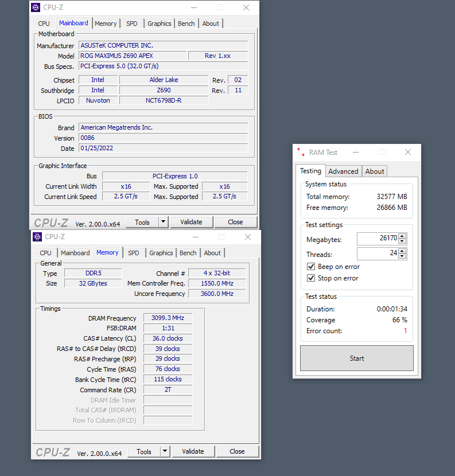The height and width of the screenshot is (476, 455).
Task: Click the CPU-Z app icon in bottom Memory window title bar
Action: pyautogui.click(x=37, y=237)
